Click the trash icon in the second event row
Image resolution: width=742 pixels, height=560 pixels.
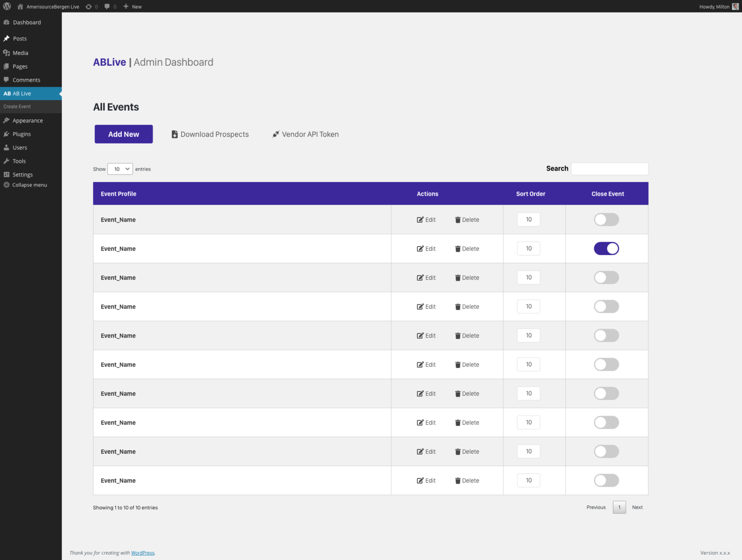click(x=457, y=249)
